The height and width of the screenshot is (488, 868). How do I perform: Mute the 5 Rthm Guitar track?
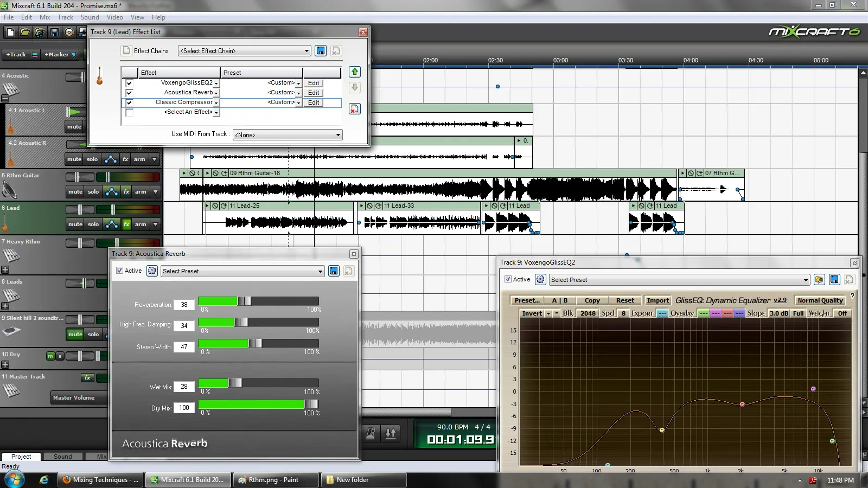click(75, 191)
